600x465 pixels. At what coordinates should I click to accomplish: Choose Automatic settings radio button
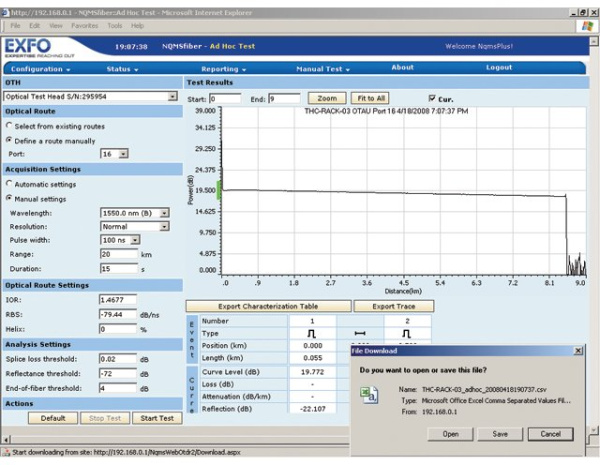[10, 184]
